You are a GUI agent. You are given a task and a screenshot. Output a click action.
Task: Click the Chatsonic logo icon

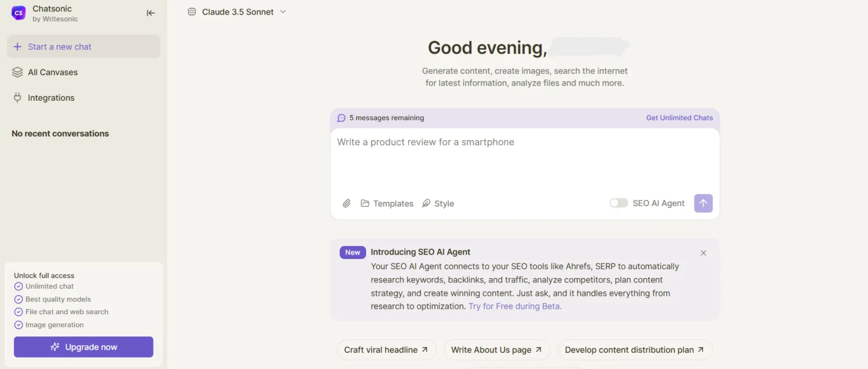pos(18,13)
